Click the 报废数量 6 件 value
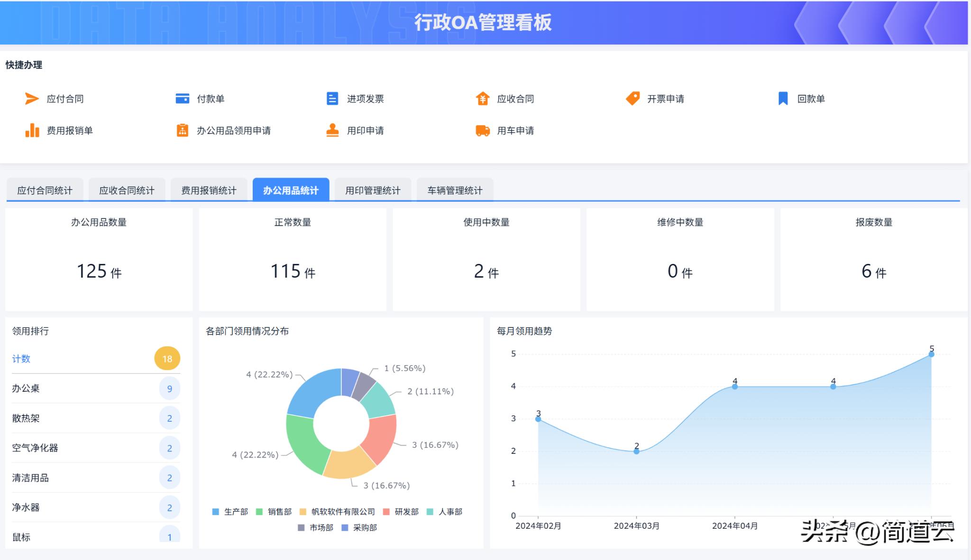 click(x=874, y=271)
